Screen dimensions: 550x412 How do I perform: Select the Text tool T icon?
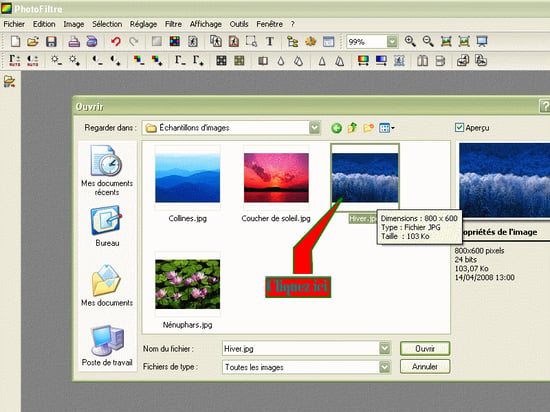pos(269,41)
